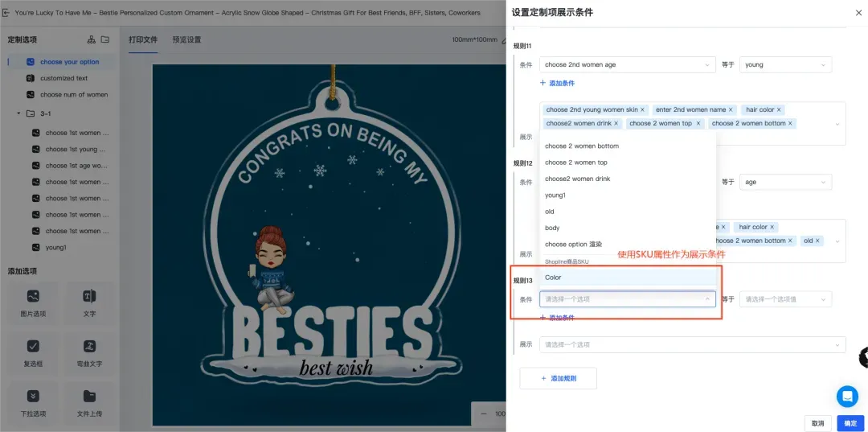Add a 文字 text option
868x432 pixels.
(x=89, y=303)
